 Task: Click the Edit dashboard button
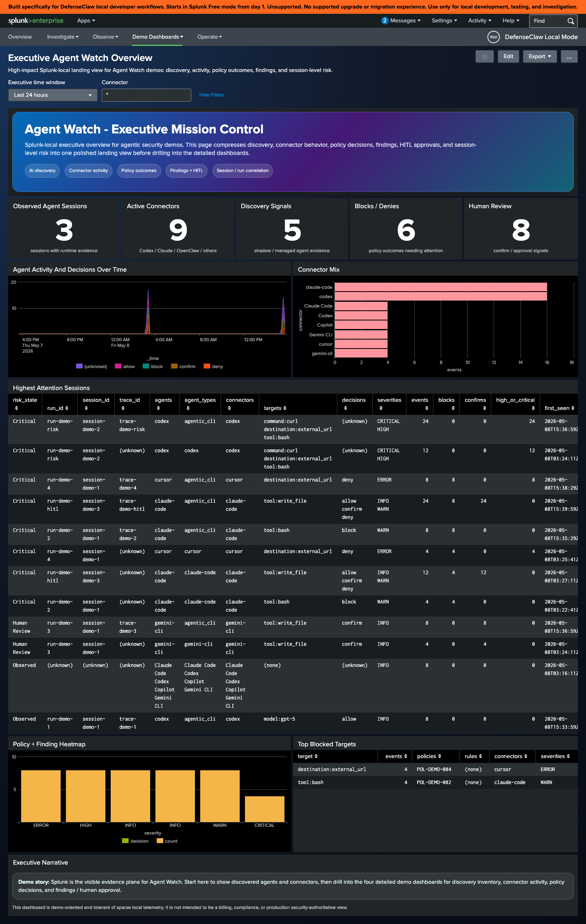click(508, 57)
